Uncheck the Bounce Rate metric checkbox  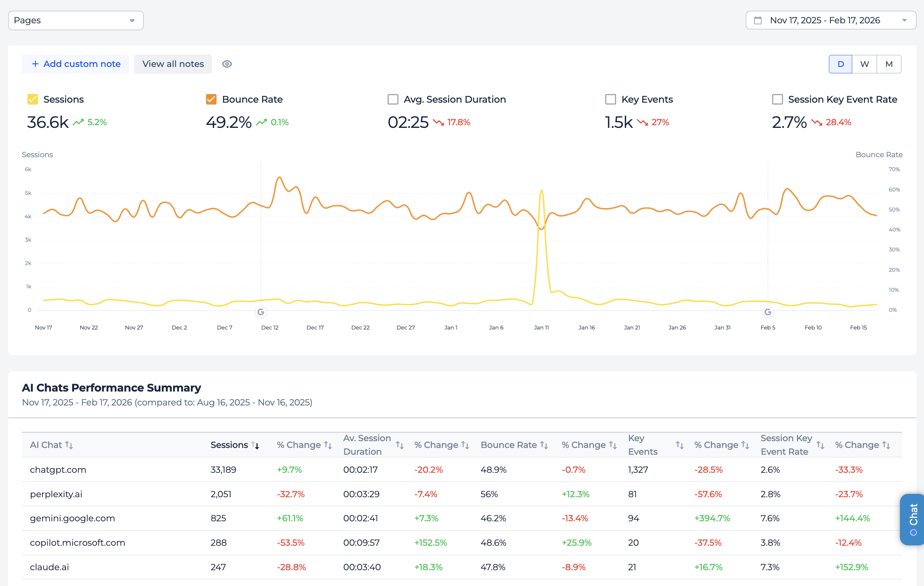[x=211, y=99]
